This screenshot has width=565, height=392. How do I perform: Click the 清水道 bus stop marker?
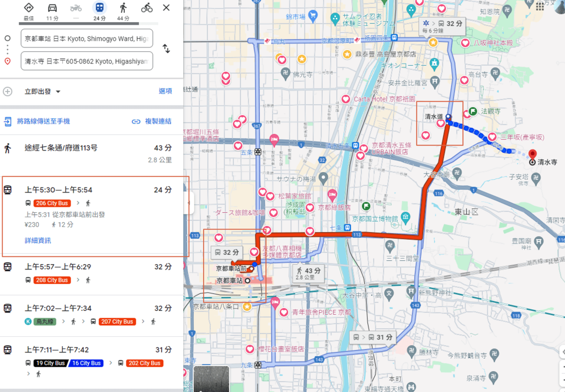[x=448, y=117]
